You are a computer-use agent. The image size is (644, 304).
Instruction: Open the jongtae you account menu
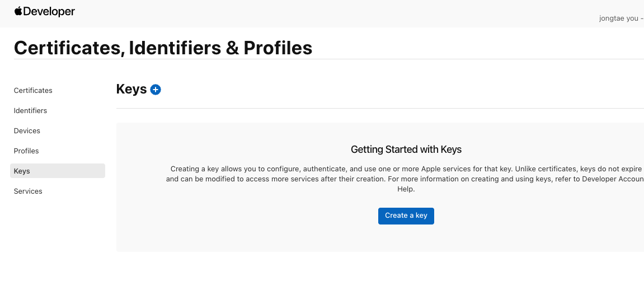(x=620, y=18)
